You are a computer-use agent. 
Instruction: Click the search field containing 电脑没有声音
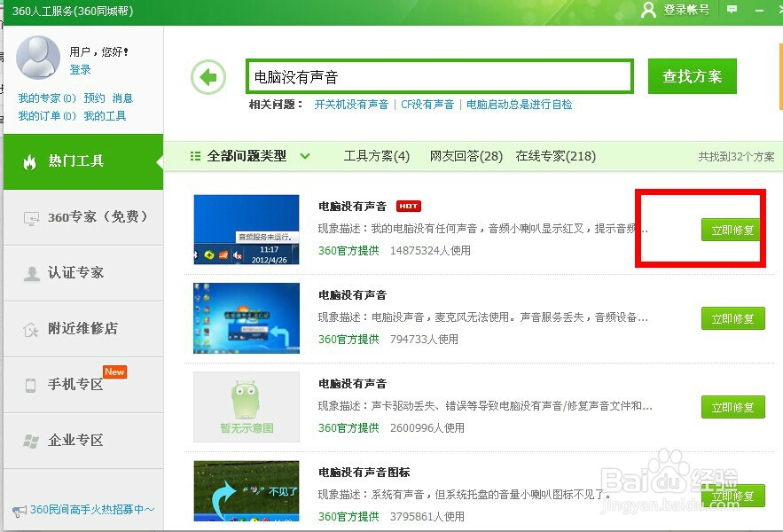(440, 76)
